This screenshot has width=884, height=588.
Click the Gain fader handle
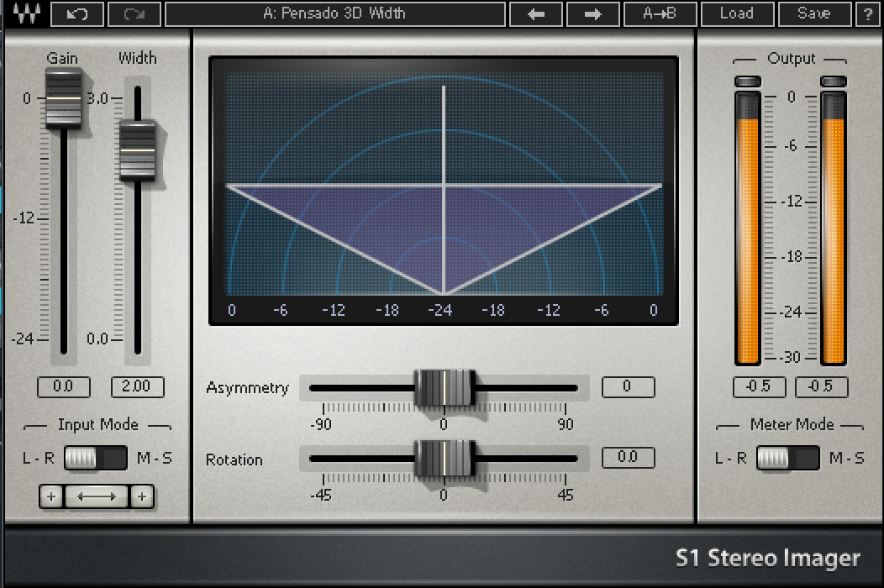63,98
